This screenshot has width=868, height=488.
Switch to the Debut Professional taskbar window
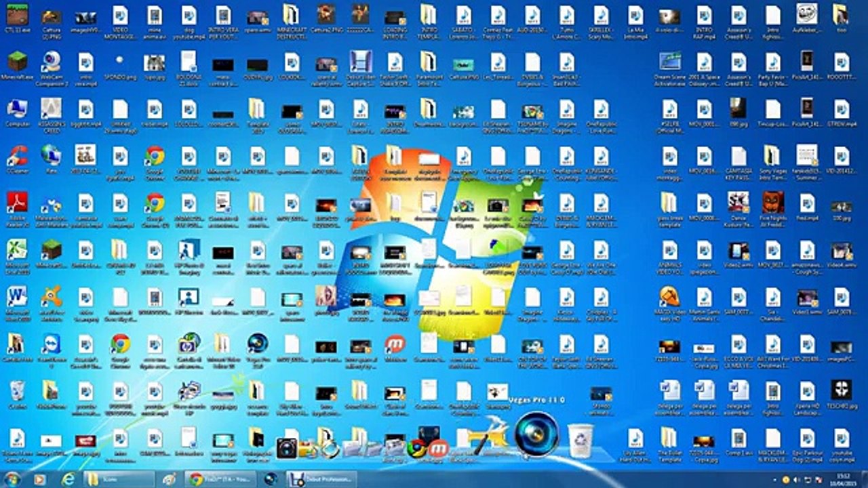pyautogui.click(x=322, y=479)
